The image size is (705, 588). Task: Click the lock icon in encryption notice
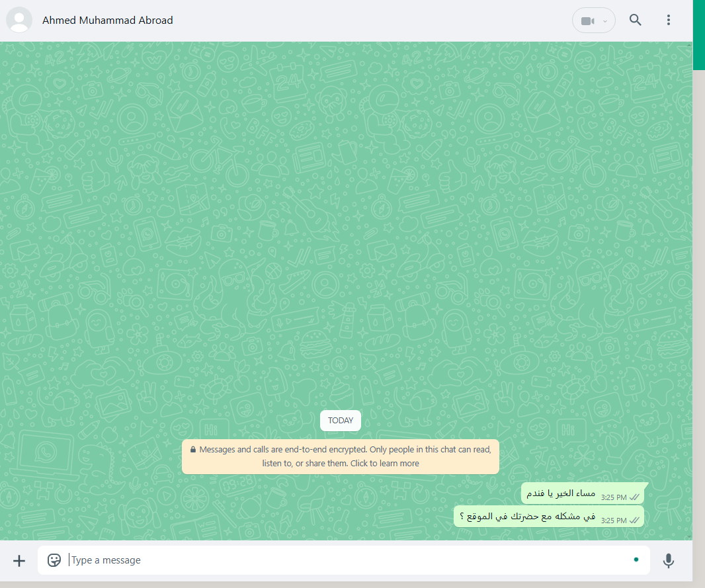click(x=193, y=450)
